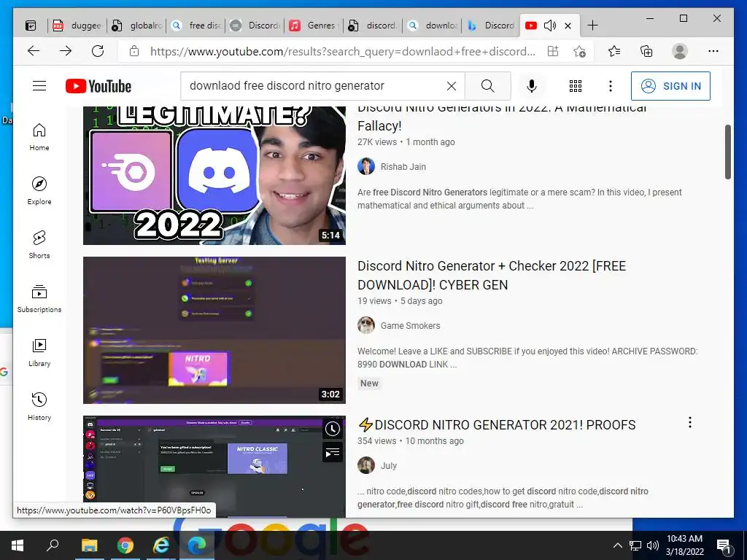Open File Explorer from the taskbar
Viewport: 747px width, 560px height.
pos(89,545)
